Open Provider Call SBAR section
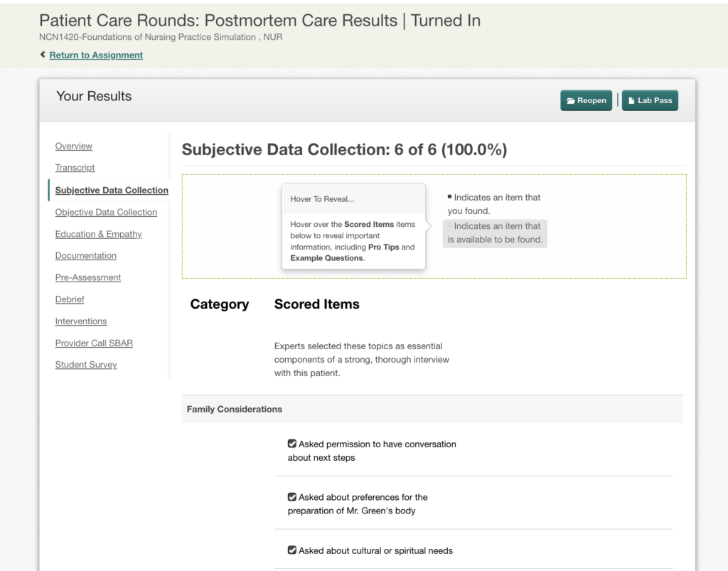 (x=94, y=343)
